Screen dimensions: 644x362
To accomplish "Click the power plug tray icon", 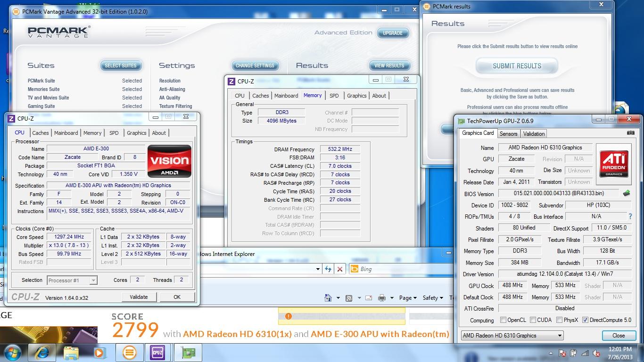I will click(573, 353).
